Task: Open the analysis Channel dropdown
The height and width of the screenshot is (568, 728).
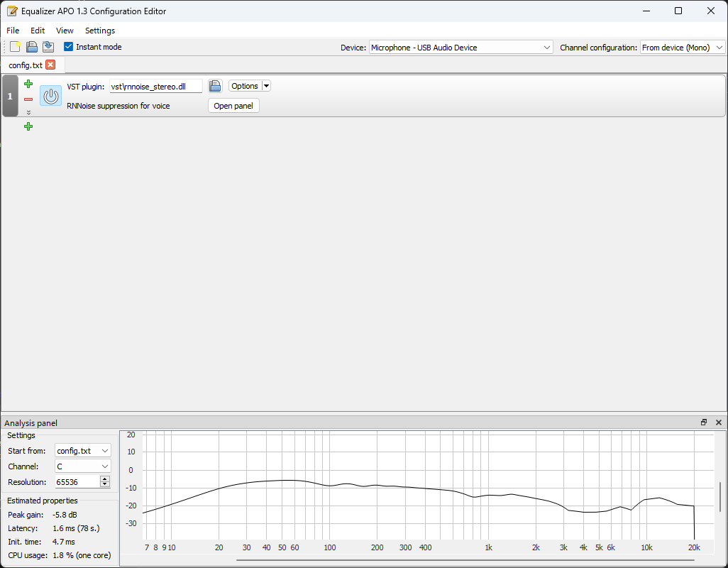Action: point(83,466)
